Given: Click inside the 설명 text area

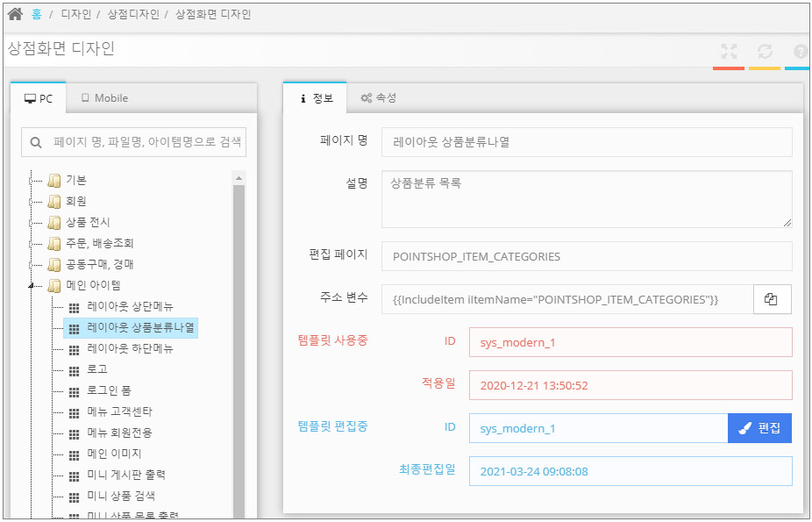Looking at the screenshot, I should coord(586,199).
